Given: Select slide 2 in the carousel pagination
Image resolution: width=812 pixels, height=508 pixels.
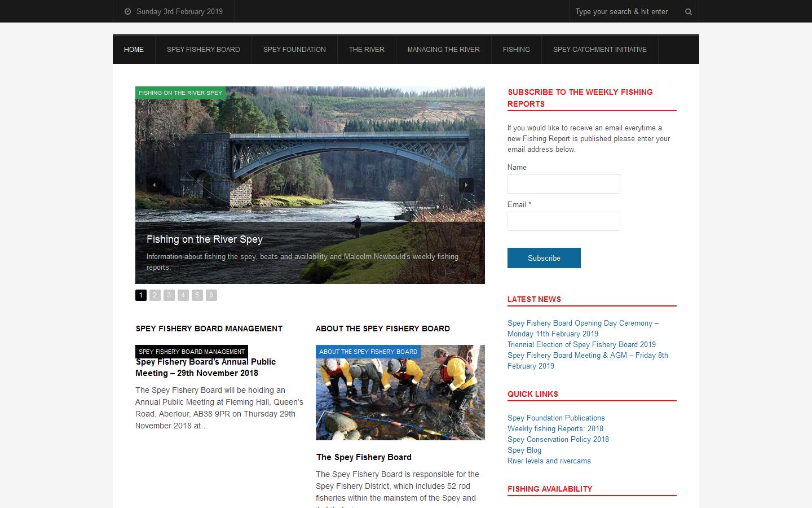Looking at the screenshot, I should pos(155,295).
